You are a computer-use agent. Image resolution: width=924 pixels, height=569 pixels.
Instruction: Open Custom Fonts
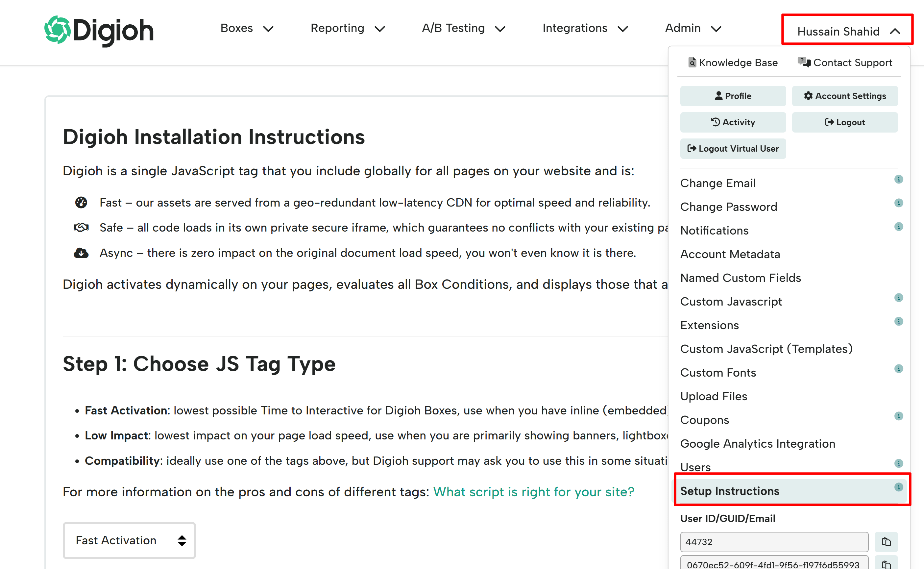[x=718, y=373]
